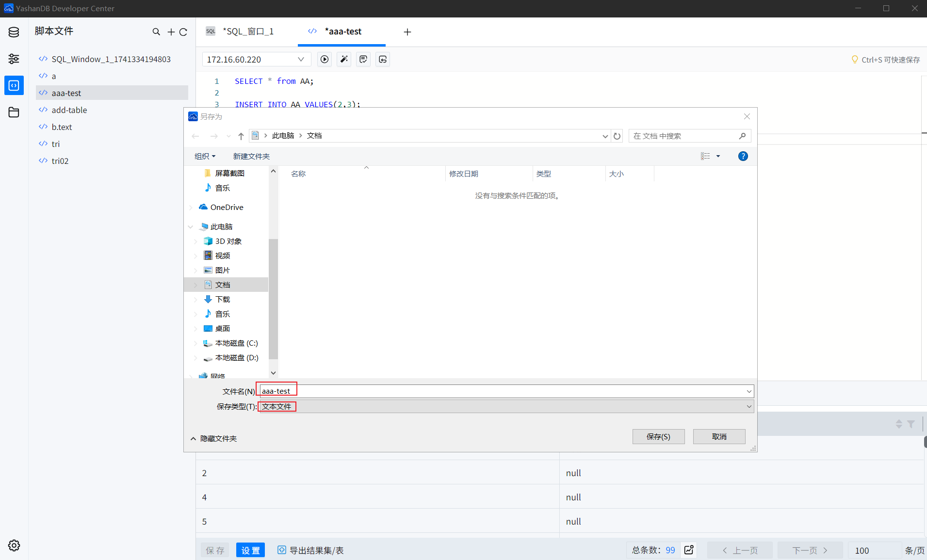Click the refresh script list icon
927x560 pixels.
pos(183,32)
